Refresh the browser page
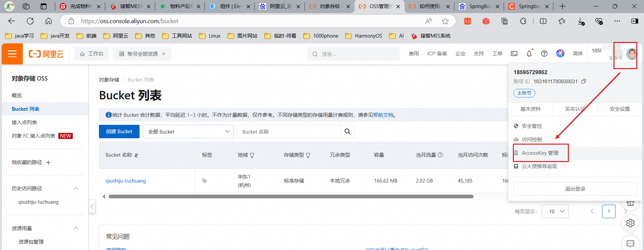The width and height of the screenshot is (644, 250). pos(30,21)
